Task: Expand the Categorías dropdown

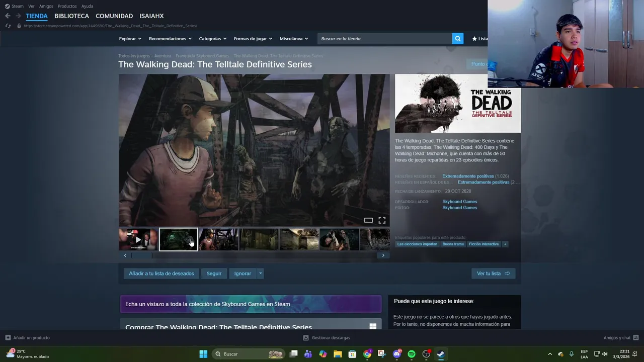Action: (x=212, y=39)
